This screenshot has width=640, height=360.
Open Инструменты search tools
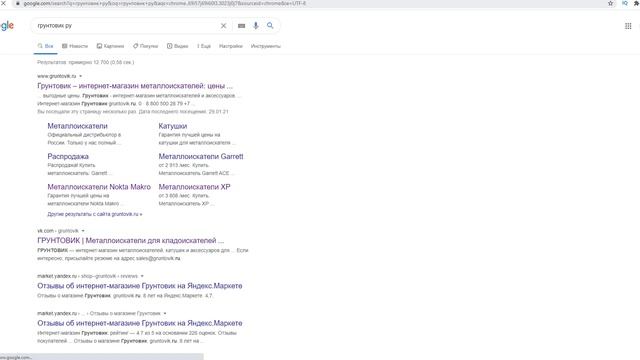(266, 46)
